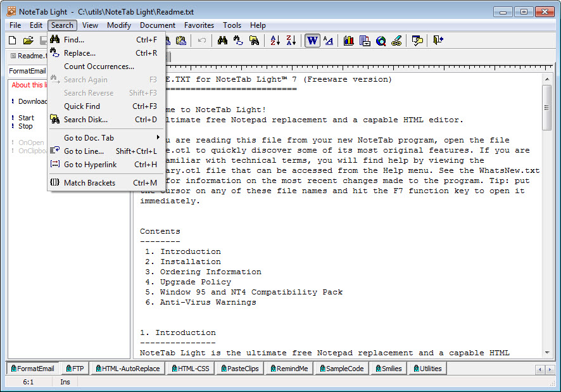Click the binoculars Find icon in the toolbar
Viewport: 561px width, 392px height.
tap(222, 41)
